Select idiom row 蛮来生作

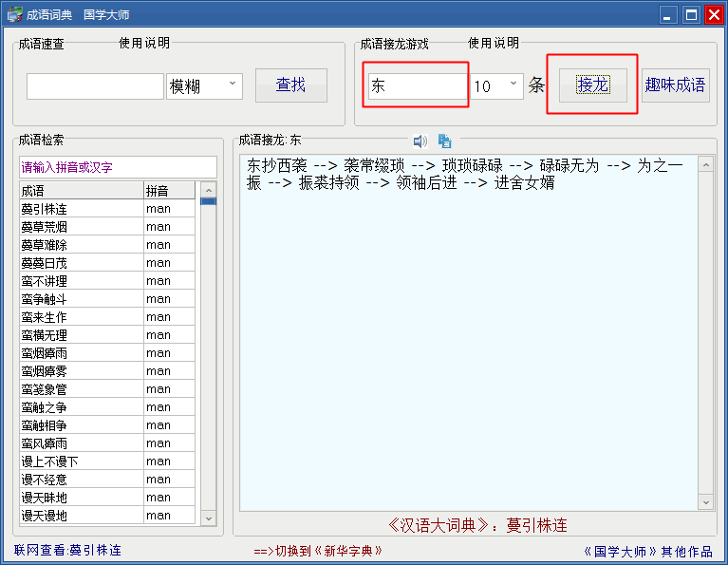pyautogui.click(x=107, y=317)
